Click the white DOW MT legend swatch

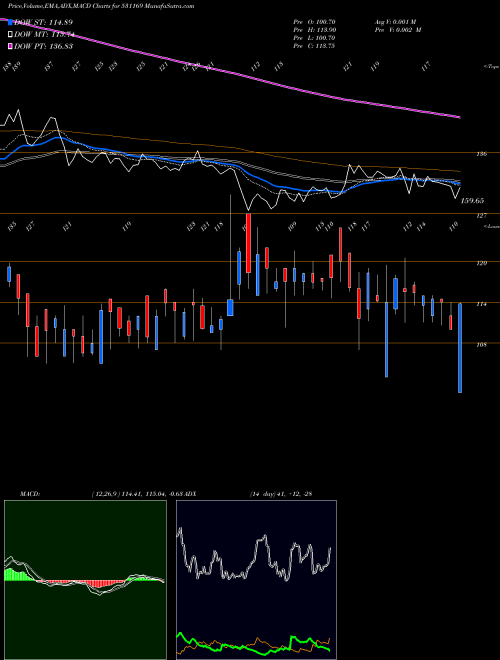pos(11,35)
